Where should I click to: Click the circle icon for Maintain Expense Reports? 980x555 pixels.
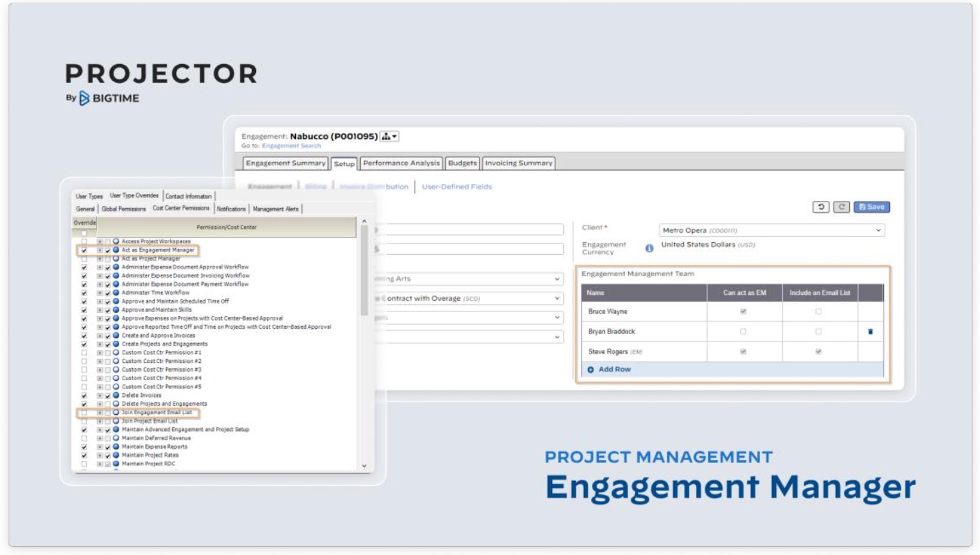coord(116,447)
